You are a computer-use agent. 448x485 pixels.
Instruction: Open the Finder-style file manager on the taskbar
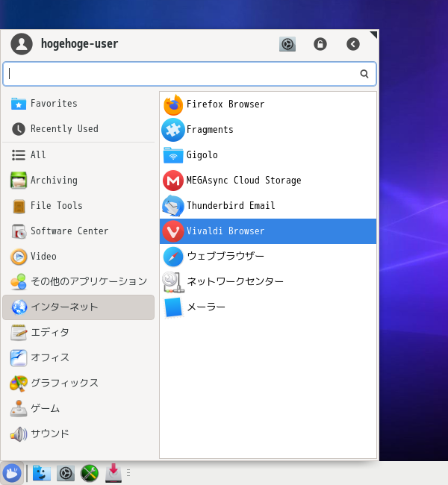point(42,473)
